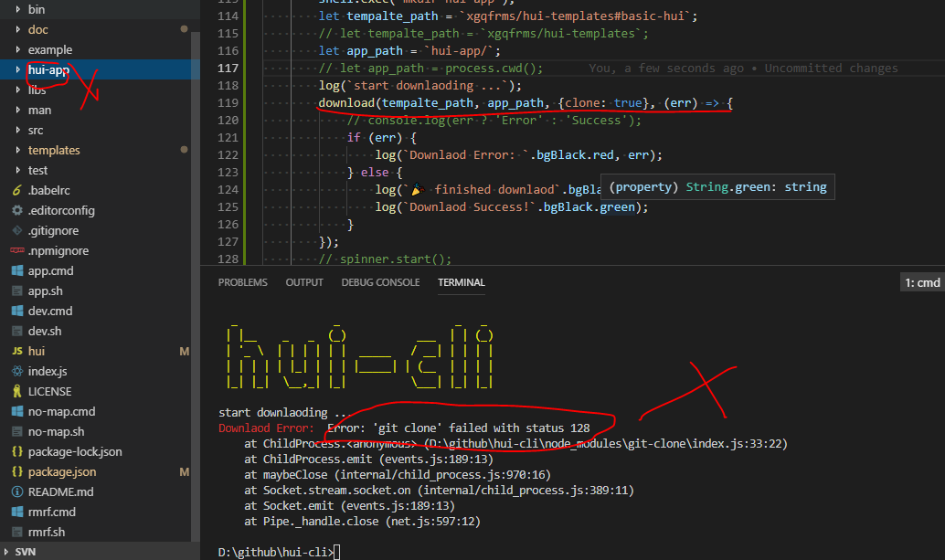Viewport: 945px width, 560px height.
Task: Click the LICENSE certificate icon
Action: coord(16,391)
